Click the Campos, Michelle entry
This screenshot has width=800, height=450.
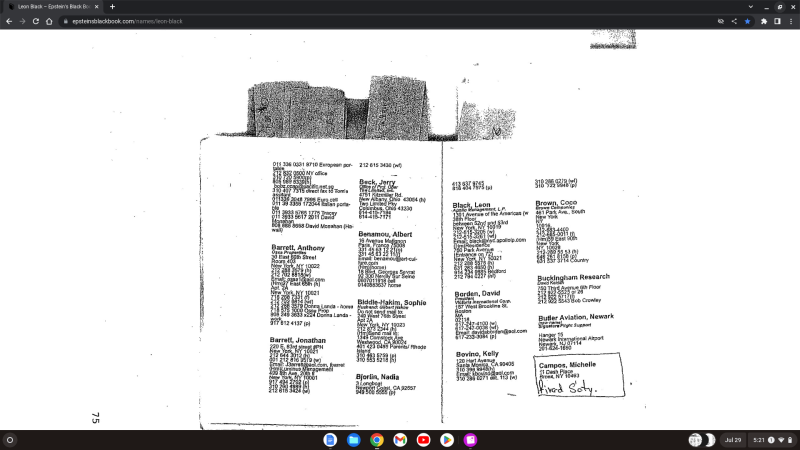pos(579,375)
